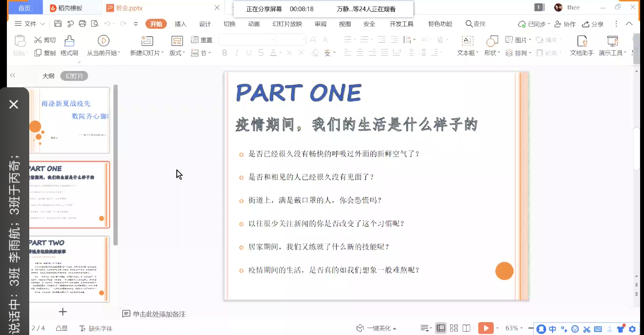Click the Share (分享) button
Viewport: 644px width, 335px height.
pyautogui.click(x=593, y=24)
